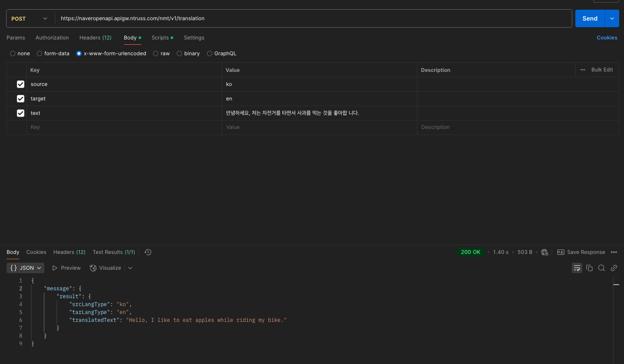Open response Cookies tab
Viewport: 624px width, 364px height.
[x=36, y=252]
